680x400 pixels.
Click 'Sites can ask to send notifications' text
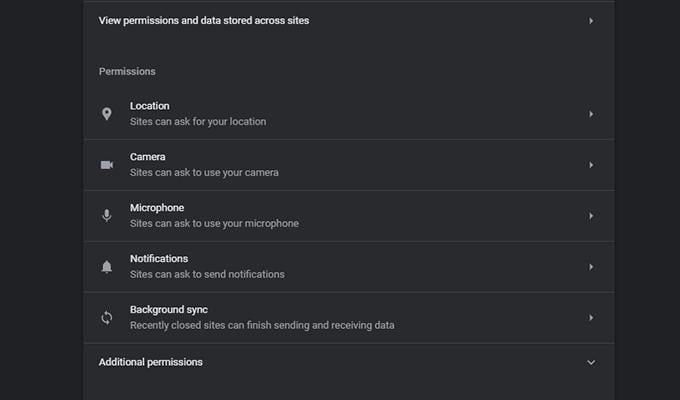point(207,274)
